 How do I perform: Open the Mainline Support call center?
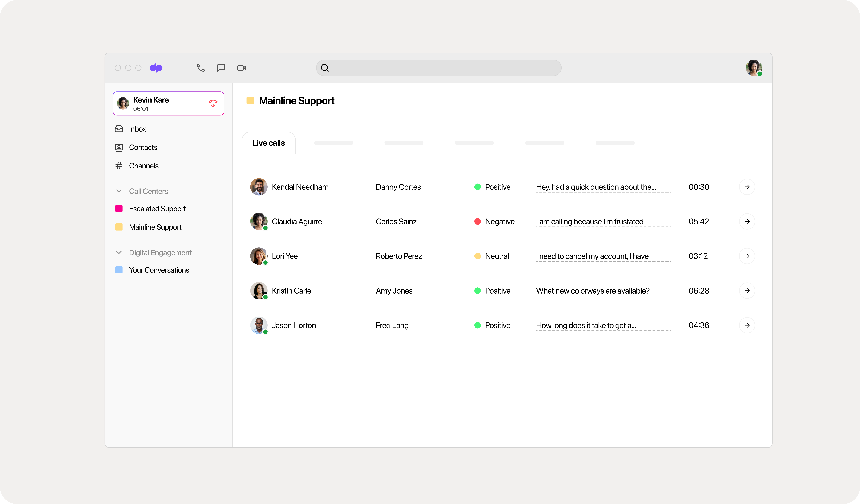click(x=155, y=227)
